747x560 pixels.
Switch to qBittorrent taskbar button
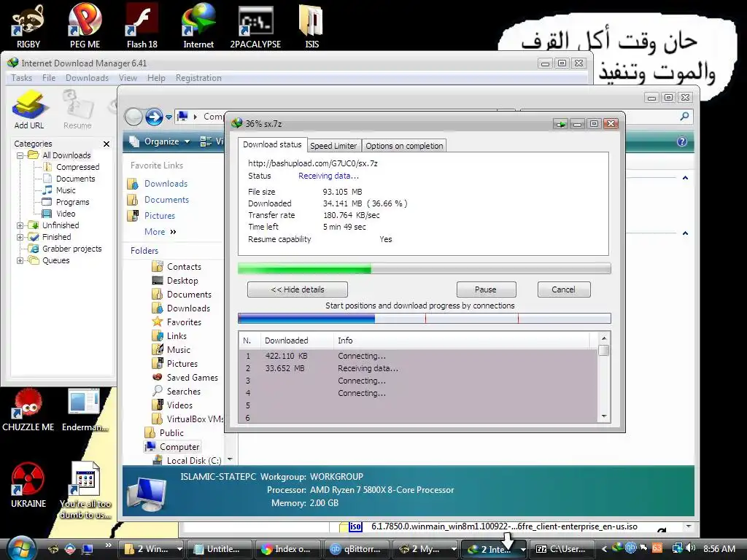pos(356,549)
